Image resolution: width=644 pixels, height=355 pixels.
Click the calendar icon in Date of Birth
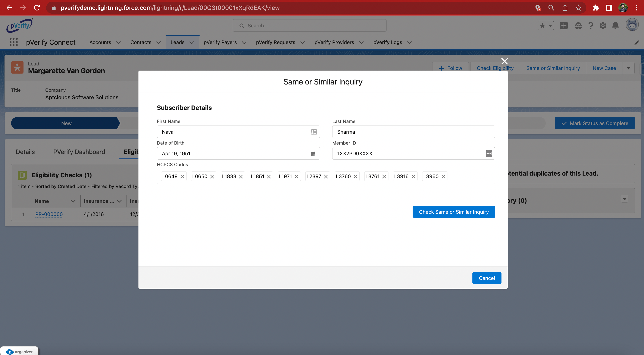313,154
